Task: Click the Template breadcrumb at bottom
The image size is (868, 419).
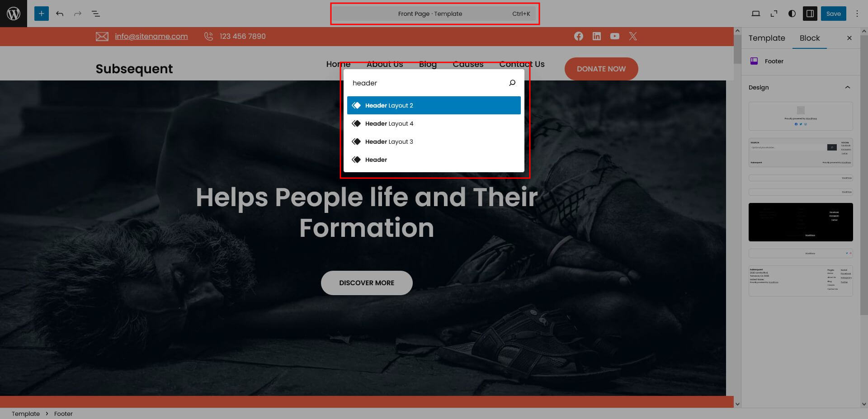Action: tap(26, 414)
